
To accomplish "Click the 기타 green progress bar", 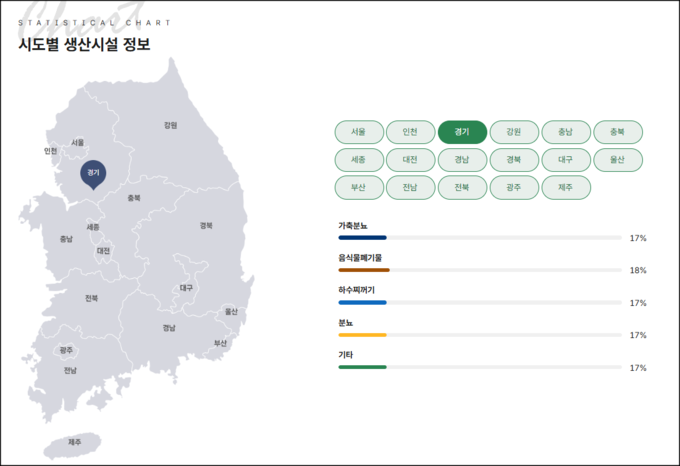I will coord(363,367).
